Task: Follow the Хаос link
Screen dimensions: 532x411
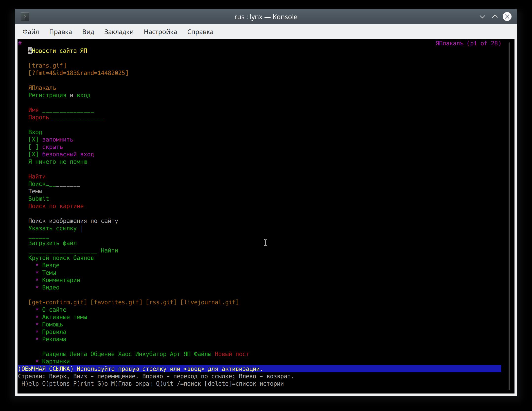Action: coord(125,354)
